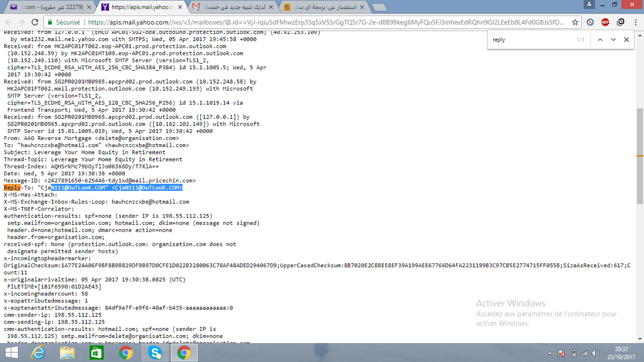Open the first Chrome taskbar icon
This screenshot has height=362, width=644.
point(126,353)
